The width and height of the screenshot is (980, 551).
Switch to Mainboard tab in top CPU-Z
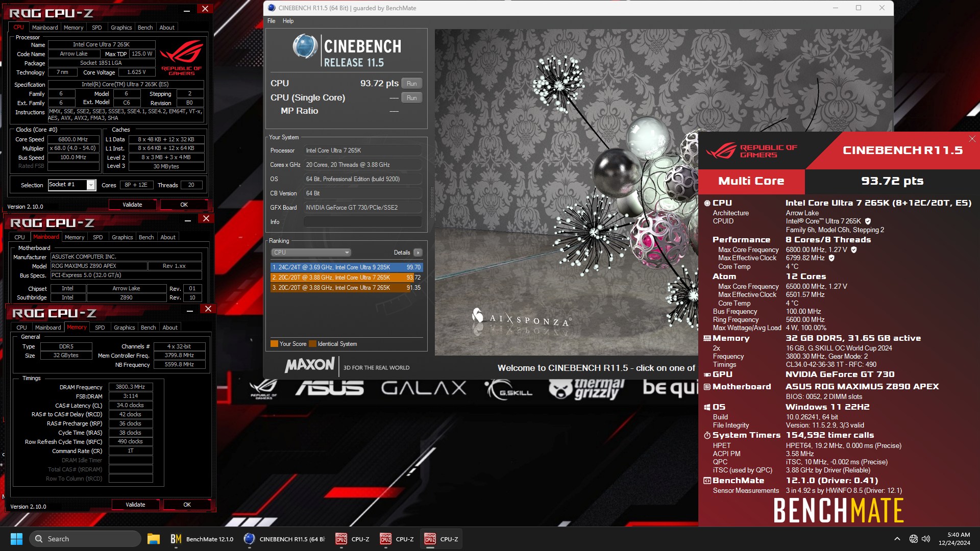point(45,28)
